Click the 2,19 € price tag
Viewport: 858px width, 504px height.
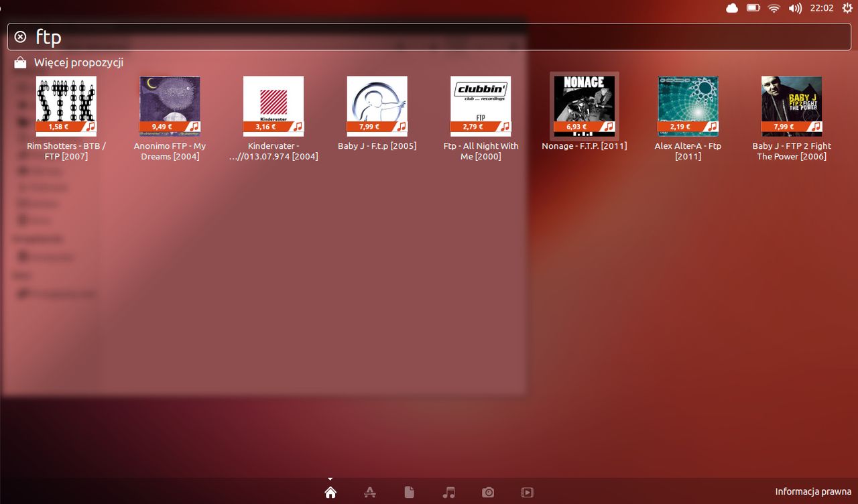coord(680,126)
